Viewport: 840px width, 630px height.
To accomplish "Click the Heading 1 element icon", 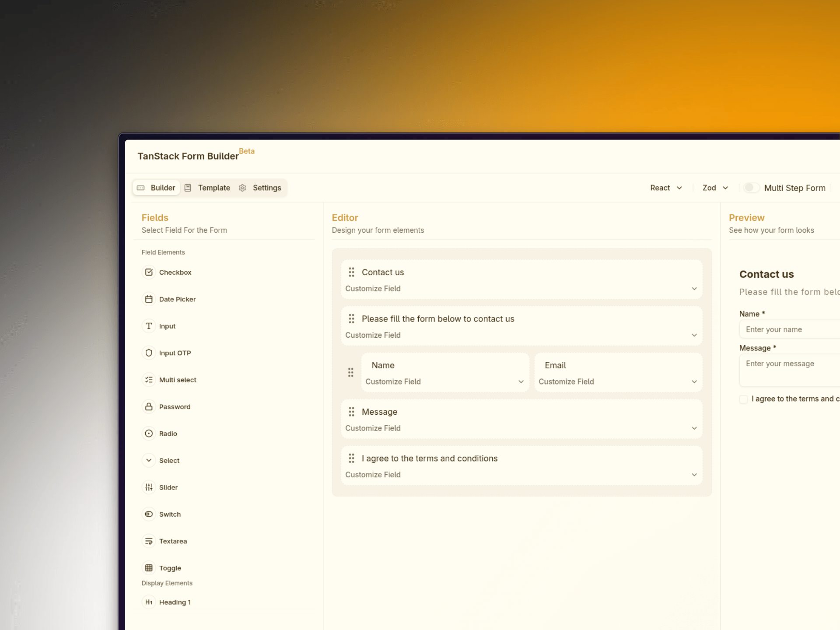I will tap(149, 602).
